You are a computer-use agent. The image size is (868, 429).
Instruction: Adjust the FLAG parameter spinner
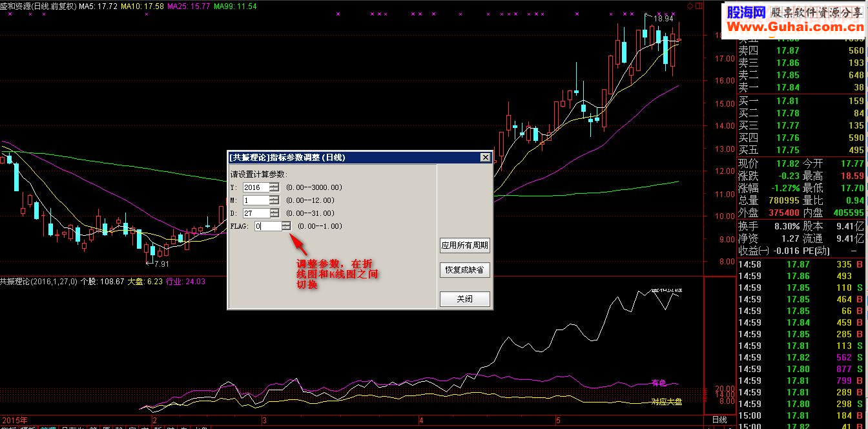click(286, 226)
